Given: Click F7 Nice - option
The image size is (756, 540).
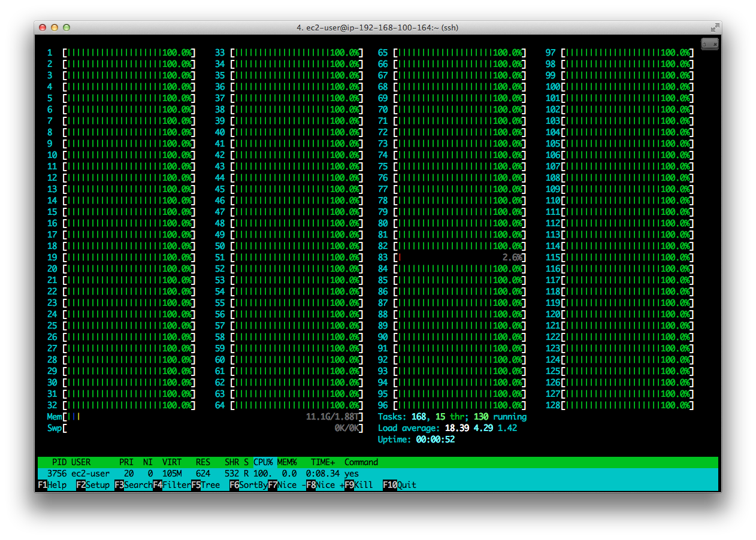Looking at the screenshot, I should 287,485.
